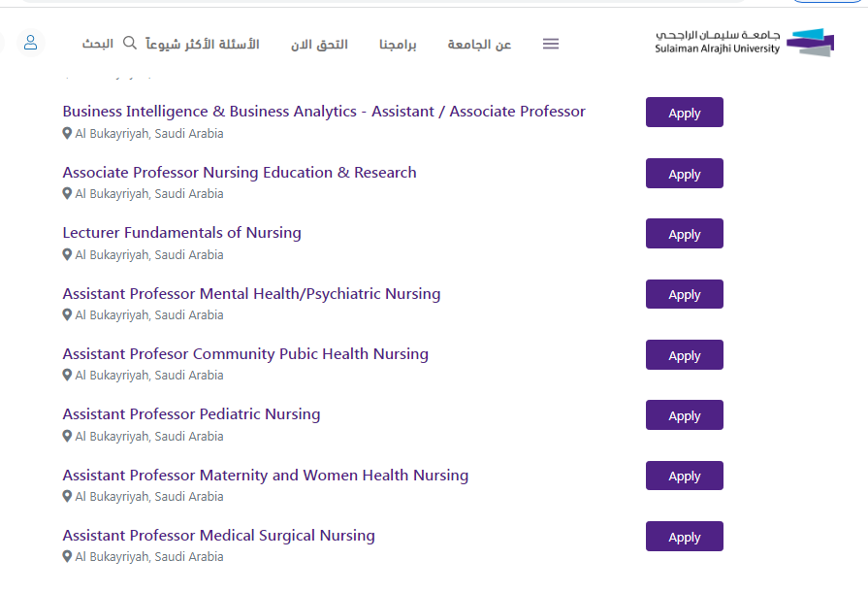Click location pin under Assistant Professor Pediatric Nursing
The height and width of the screenshot is (592, 868).
pos(67,436)
